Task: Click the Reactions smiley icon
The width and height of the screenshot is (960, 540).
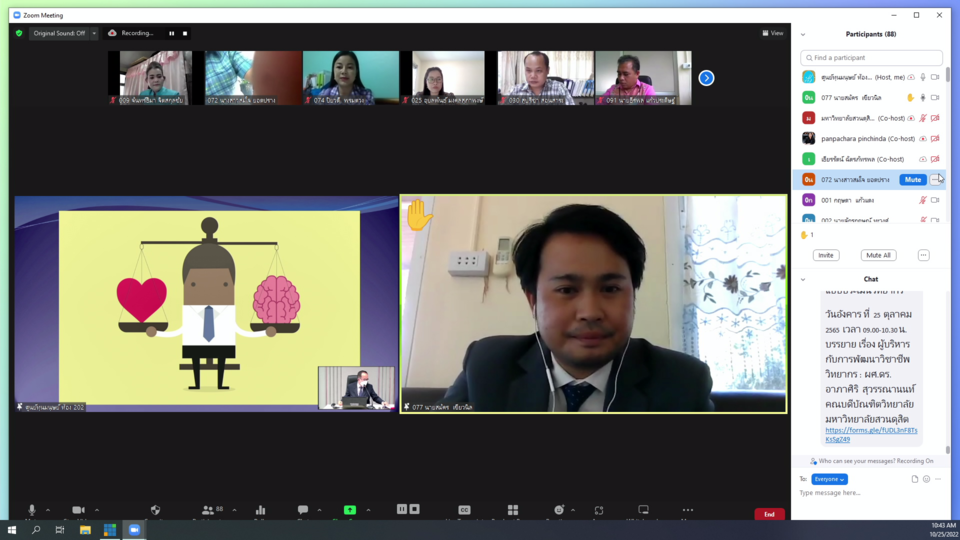Action: click(x=559, y=509)
